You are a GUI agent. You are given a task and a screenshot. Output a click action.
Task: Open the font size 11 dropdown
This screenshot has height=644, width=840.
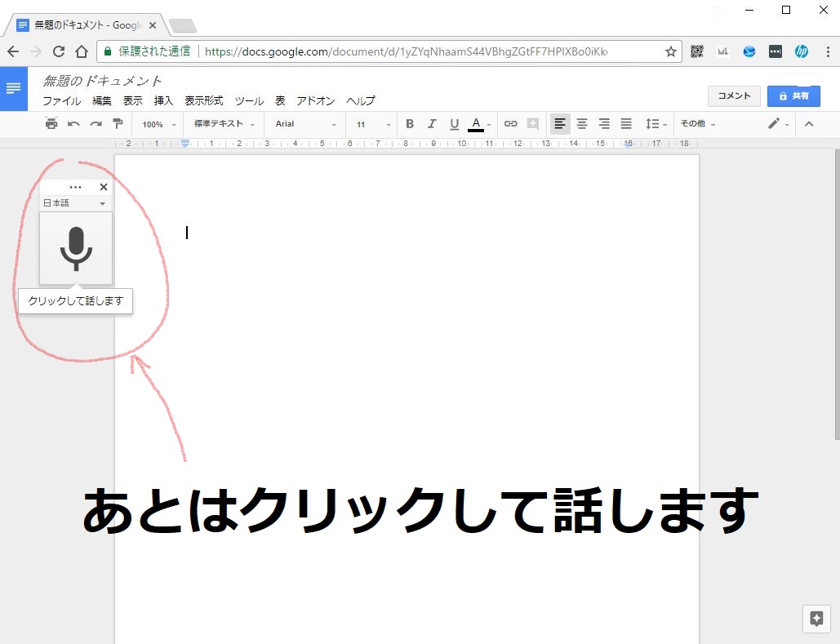click(373, 124)
